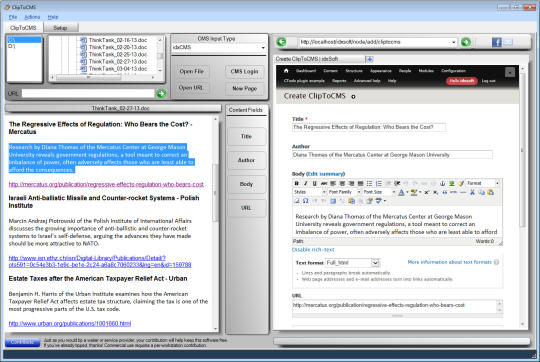
Task: Click the Disable rich-text link
Action: [313, 250]
